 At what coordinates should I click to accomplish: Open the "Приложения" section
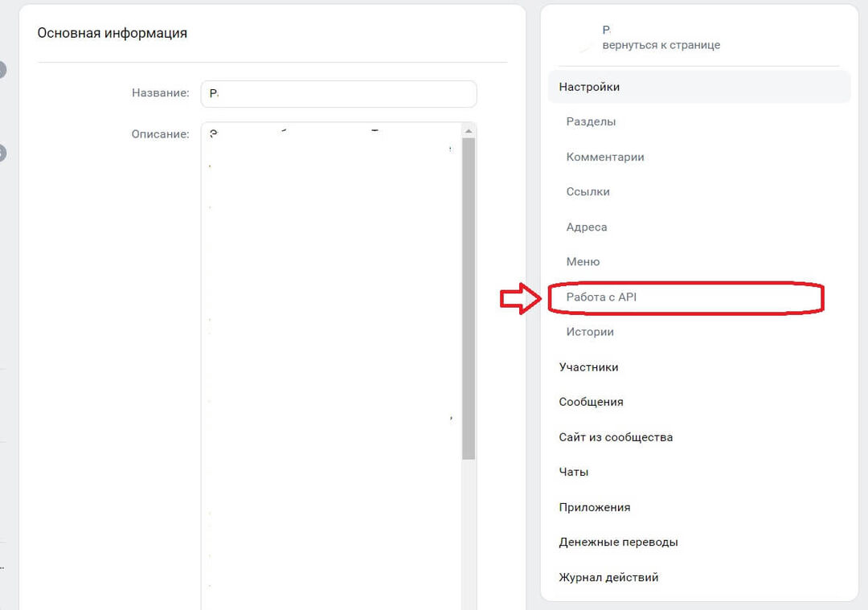pos(594,507)
